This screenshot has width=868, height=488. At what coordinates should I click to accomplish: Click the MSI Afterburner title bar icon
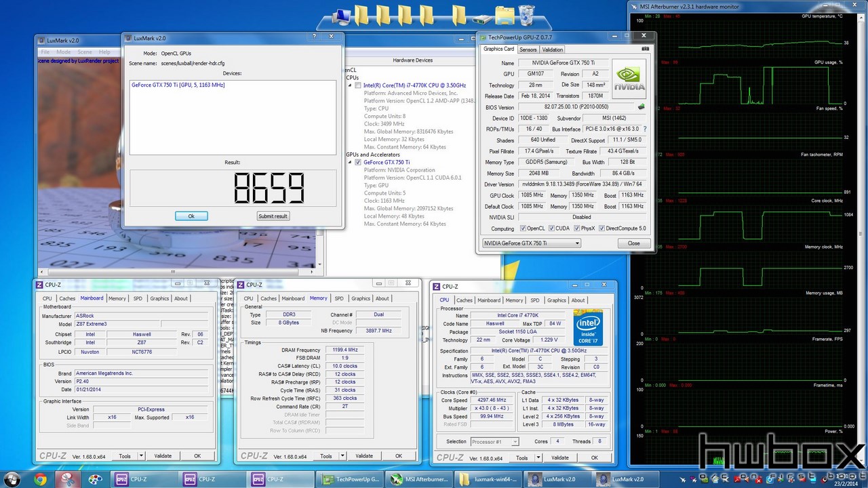coord(635,7)
